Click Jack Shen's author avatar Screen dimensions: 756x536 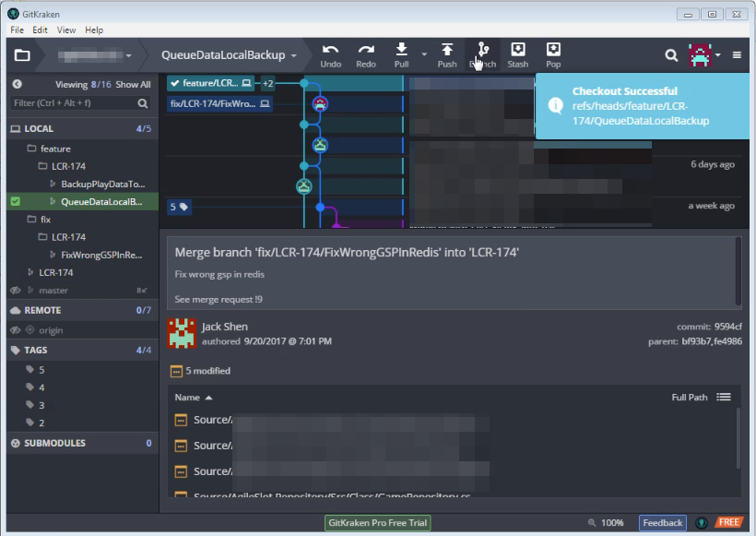point(182,333)
